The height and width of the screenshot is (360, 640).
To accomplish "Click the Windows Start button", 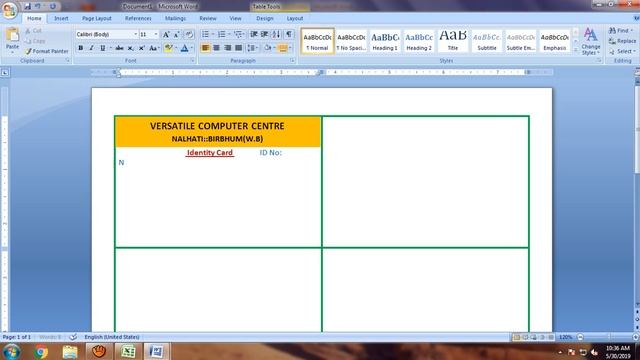I will [11, 351].
